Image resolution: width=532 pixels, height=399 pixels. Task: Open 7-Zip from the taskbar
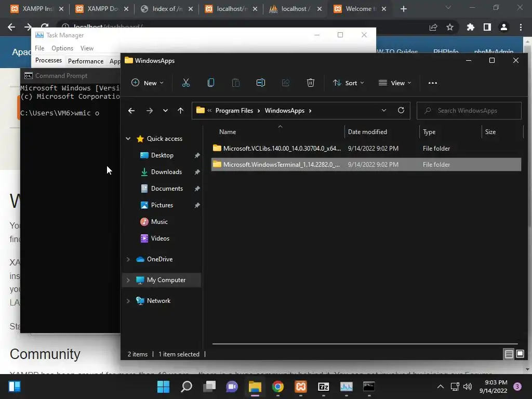[x=323, y=387]
